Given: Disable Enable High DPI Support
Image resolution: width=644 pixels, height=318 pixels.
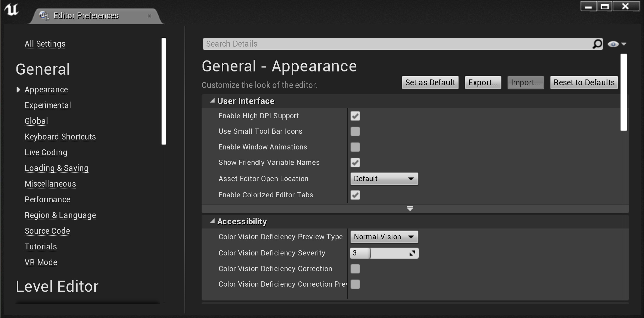Looking at the screenshot, I should (355, 116).
